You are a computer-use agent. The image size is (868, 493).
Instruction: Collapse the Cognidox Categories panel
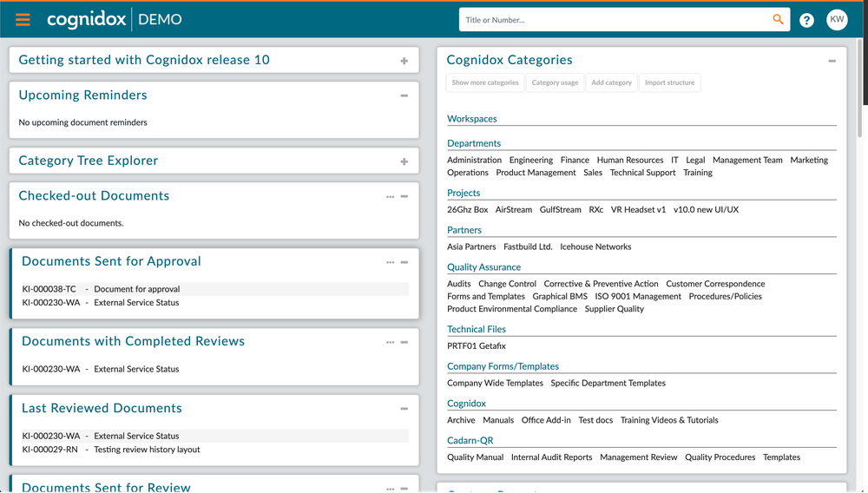click(832, 61)
